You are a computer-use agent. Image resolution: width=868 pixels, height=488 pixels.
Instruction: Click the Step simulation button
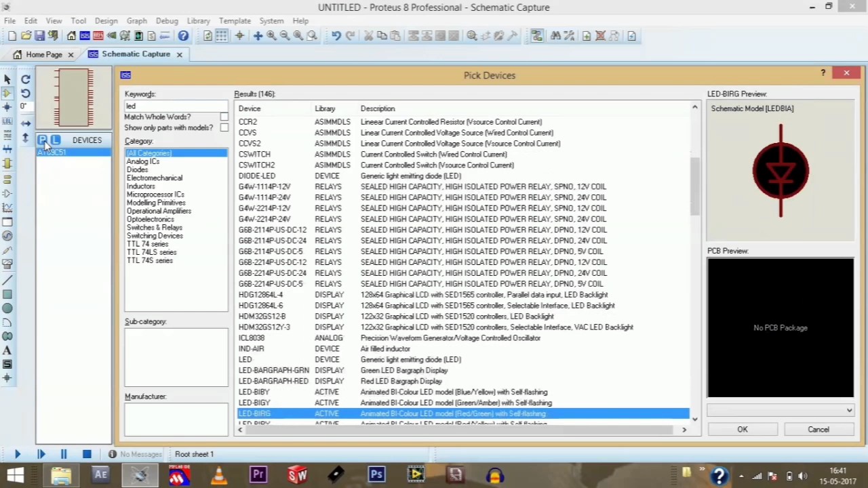(x=41, y=454)
